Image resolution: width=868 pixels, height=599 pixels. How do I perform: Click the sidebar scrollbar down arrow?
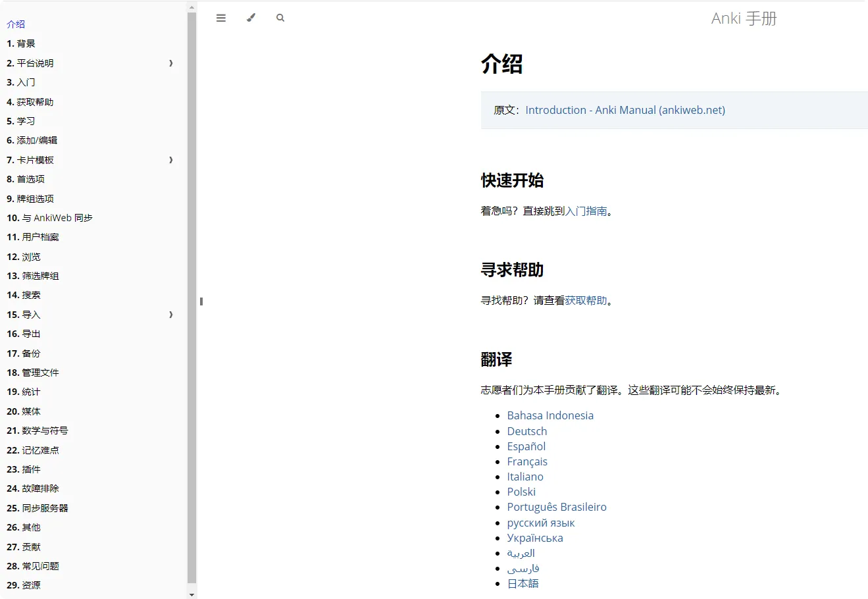tap(192, 594)
